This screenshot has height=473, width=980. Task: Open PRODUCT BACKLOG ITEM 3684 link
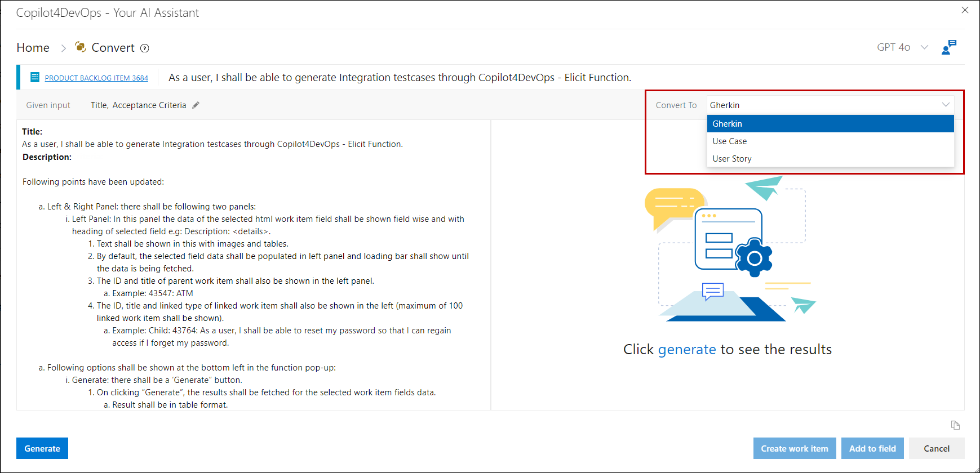[96, 78]
